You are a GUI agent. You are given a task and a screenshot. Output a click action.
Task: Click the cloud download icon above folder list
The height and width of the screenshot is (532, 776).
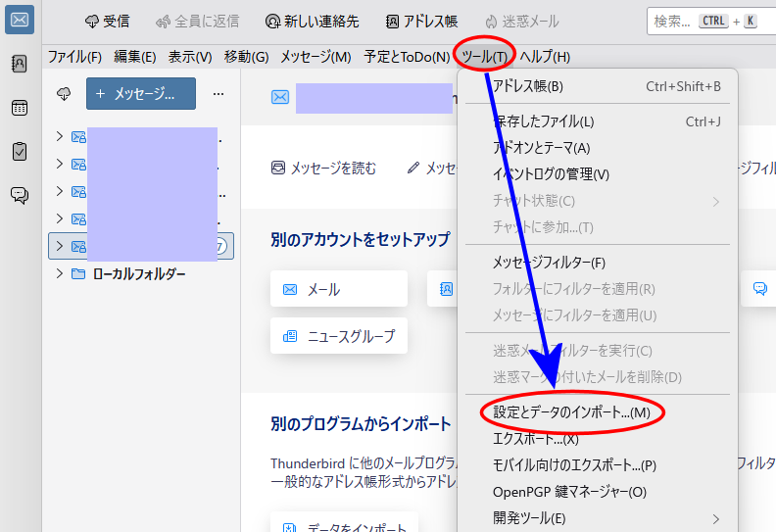click(x=64, y=94)
